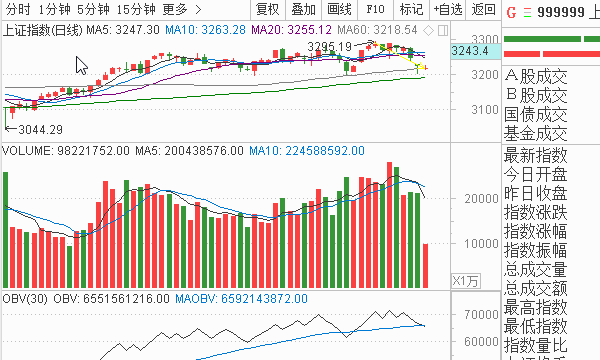Screen dimensions: 600x360
Task: Select the 5分钟 period
Action: [x=93, y=9]
